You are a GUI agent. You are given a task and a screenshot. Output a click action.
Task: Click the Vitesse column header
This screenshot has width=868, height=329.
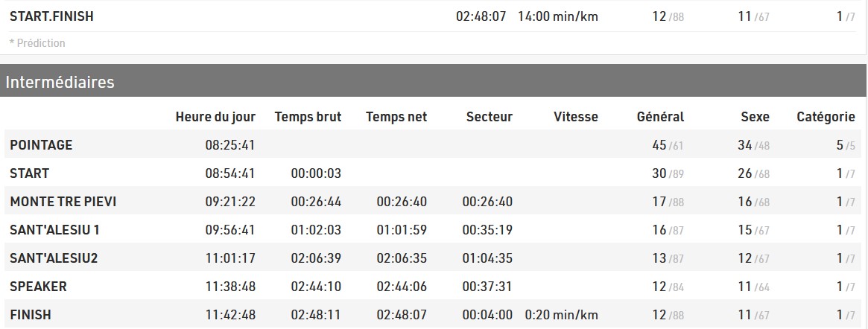pyautogui.click(x=576, y=117)
